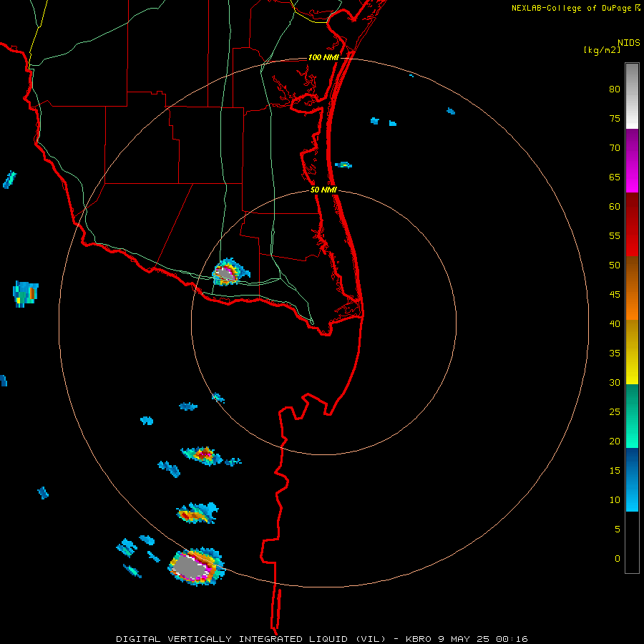Pick the green segment of the color bar
Screen dimensions: 644x644
[632, 416]
